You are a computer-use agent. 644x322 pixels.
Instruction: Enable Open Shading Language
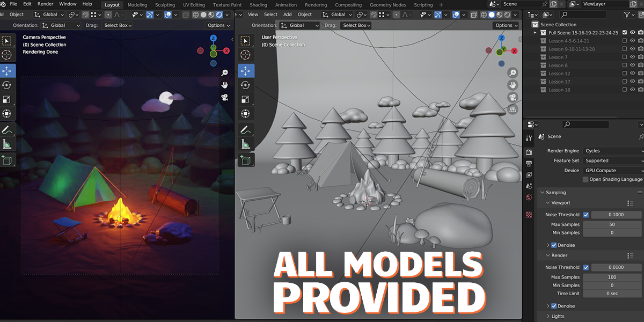[586, 179]
